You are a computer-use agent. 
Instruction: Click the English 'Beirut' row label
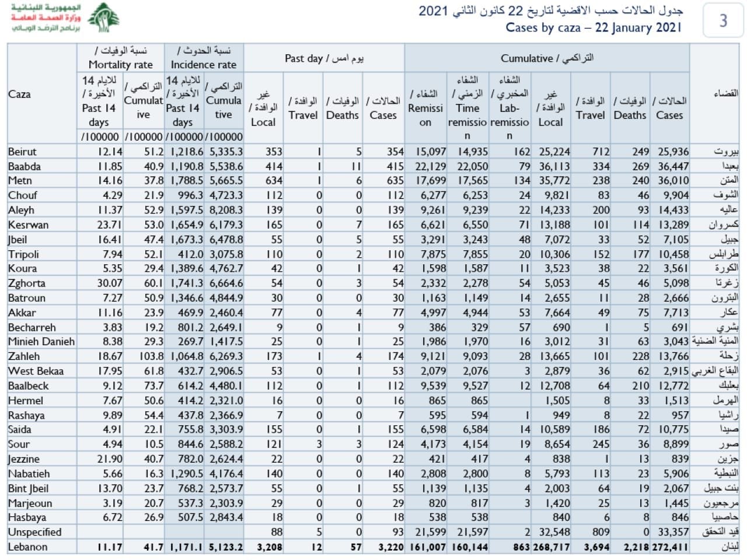pos(22,152)
